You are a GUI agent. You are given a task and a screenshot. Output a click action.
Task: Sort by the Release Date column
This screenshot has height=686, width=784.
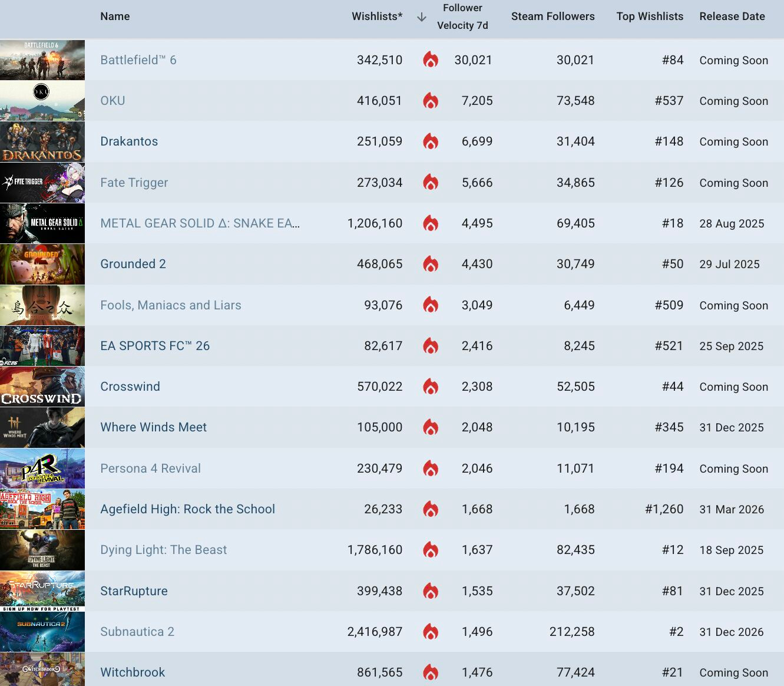coord(732,17)
